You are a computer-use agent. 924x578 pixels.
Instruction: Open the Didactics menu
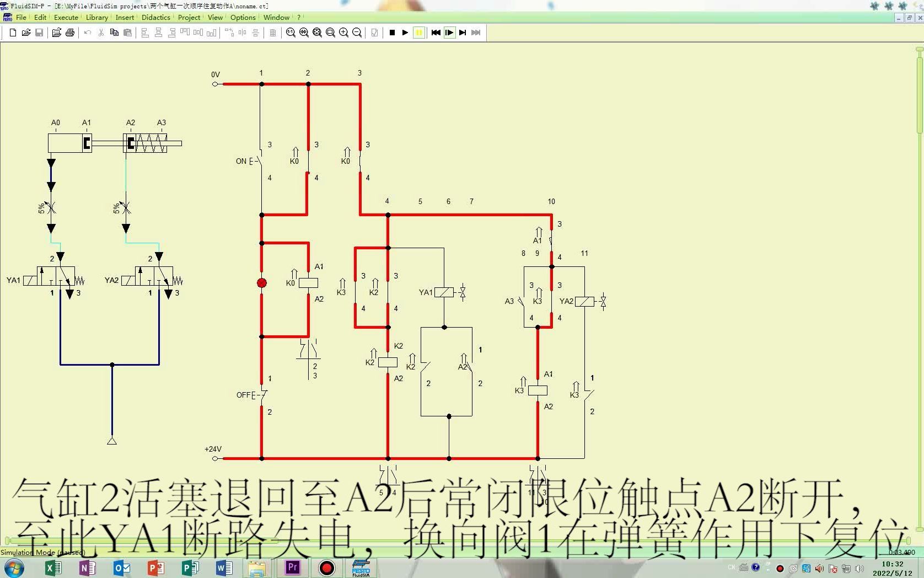point(155,17)
